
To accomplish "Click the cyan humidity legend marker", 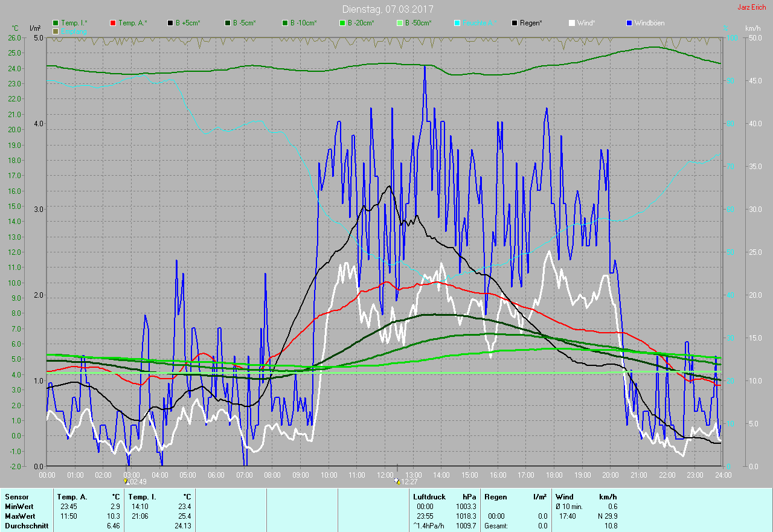I will click(457, 23).
